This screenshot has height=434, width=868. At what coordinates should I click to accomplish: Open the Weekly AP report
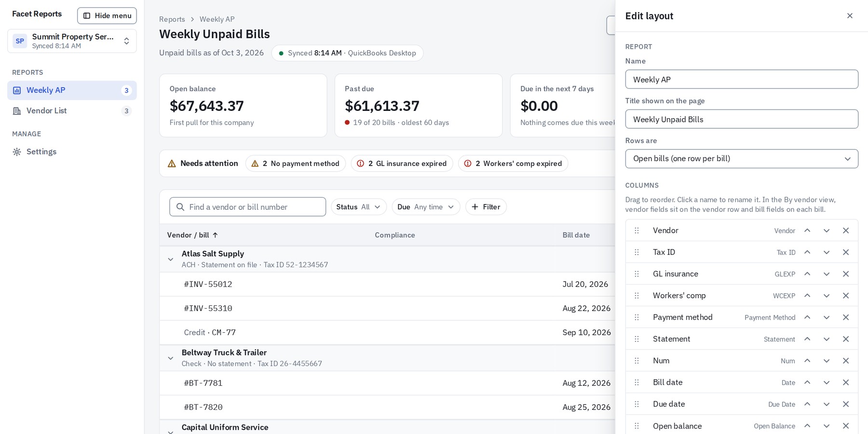point(72,90)
